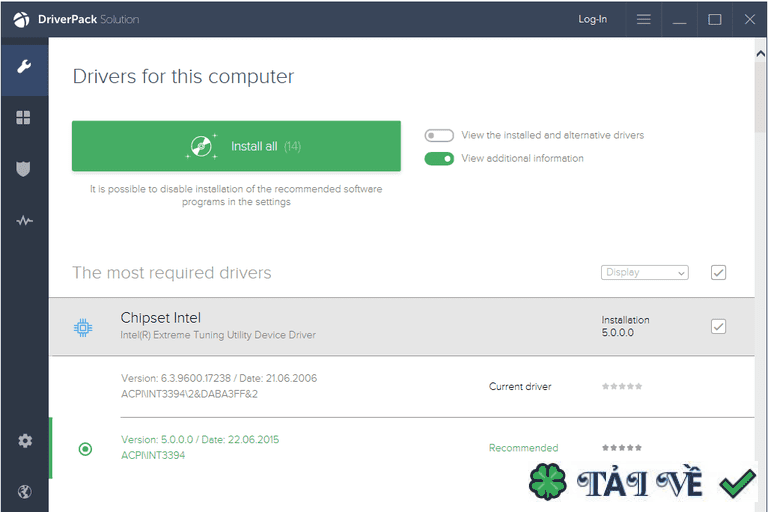Click The most required drivers heading
The image size is (768, 512).
pos(171,273)
